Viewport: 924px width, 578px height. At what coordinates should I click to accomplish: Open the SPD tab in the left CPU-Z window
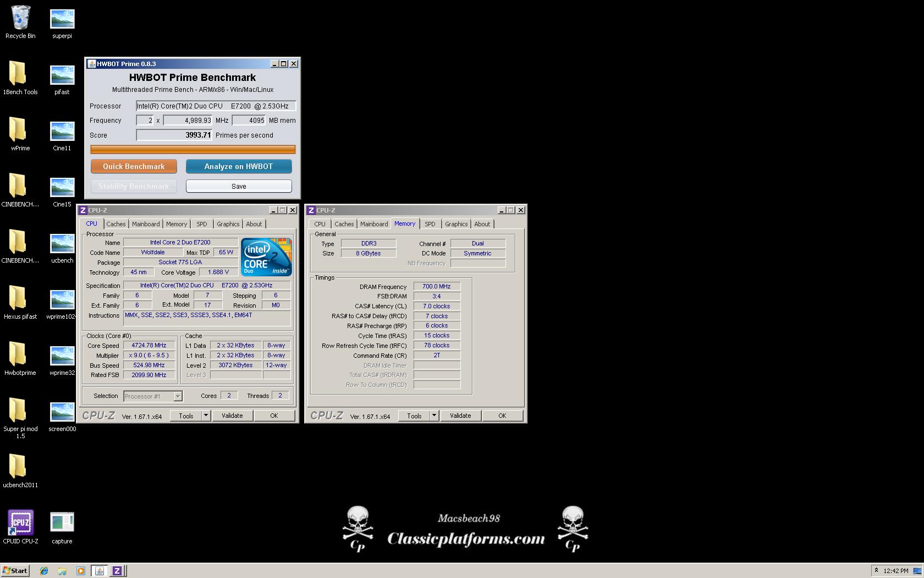click(202, 224)
